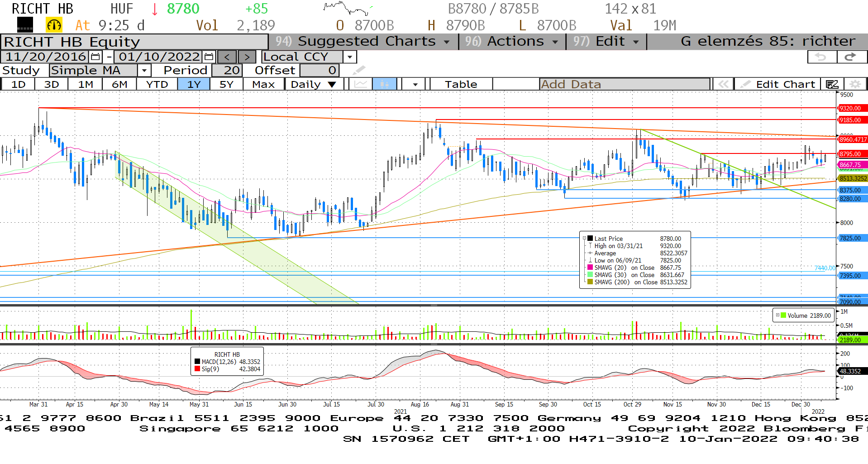Open the Simple MA study dropdown
This screenshot has width=868, height=464.
click(x=144, y=71)
